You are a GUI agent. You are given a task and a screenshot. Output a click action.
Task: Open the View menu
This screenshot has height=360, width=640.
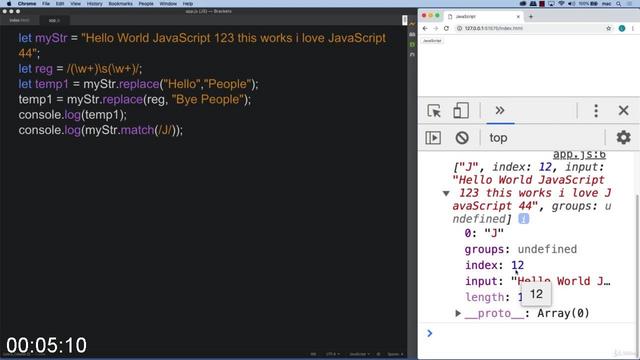pyautogui.click(x=76, y=4)
